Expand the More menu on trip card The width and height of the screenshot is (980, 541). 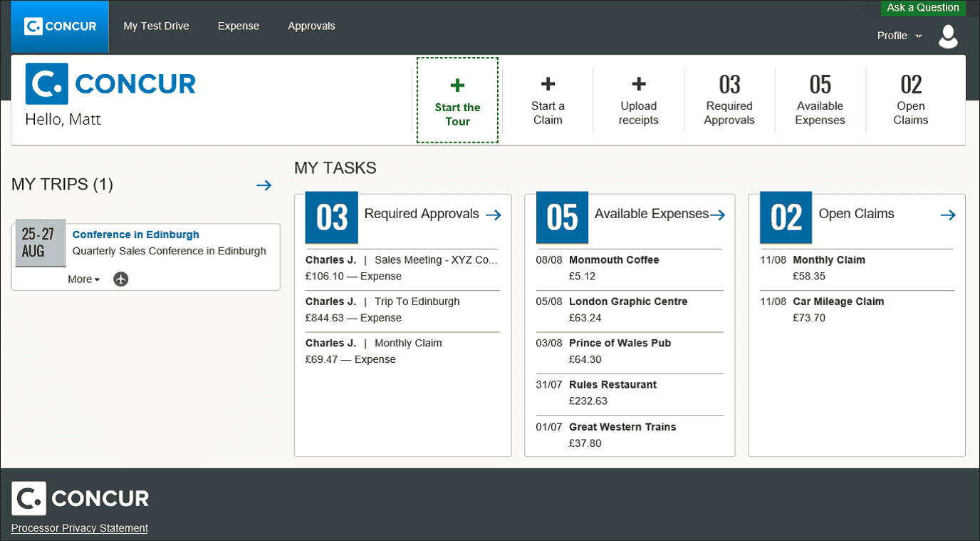[84, 279]
